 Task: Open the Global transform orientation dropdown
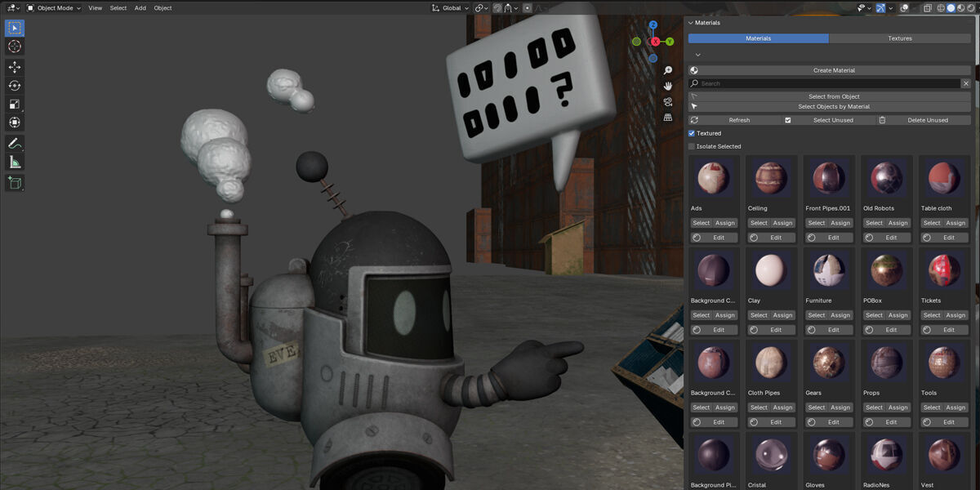pos(450,7)
